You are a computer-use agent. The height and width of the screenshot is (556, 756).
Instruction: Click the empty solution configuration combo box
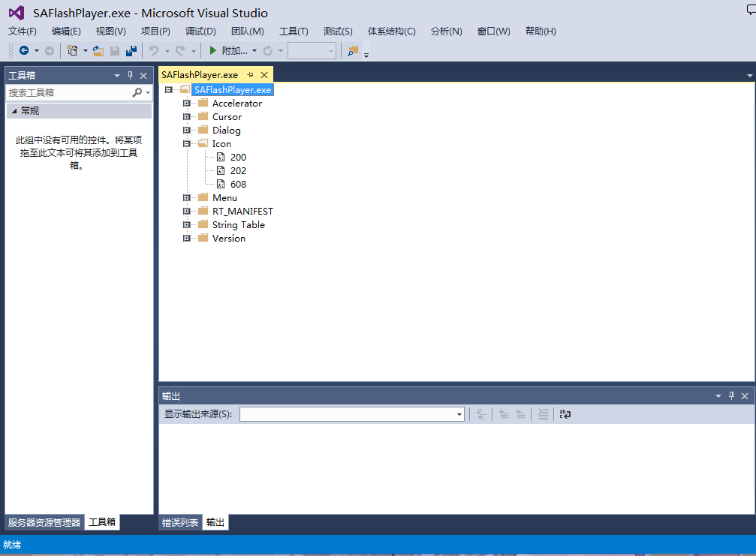pyautogui.click(x=312, y=50)
